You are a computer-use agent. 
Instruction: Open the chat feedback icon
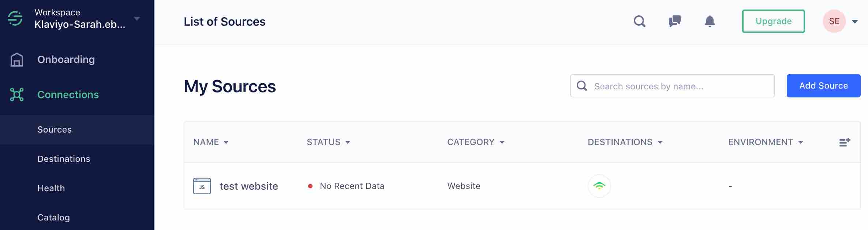tap(674, 21)
